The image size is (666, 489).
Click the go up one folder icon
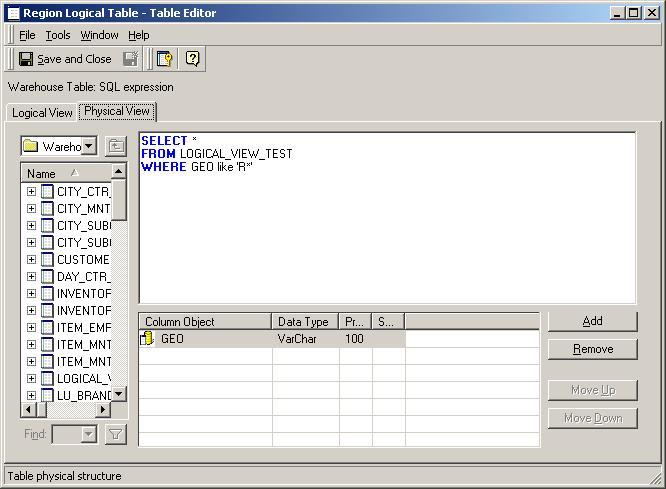click(x=116, y=146)
